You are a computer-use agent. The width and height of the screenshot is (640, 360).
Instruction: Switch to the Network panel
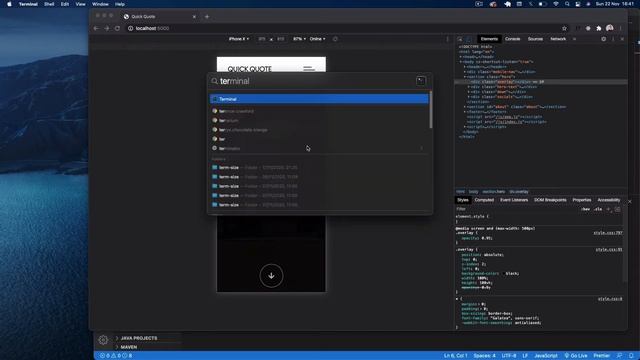click(x=558, y=39)
